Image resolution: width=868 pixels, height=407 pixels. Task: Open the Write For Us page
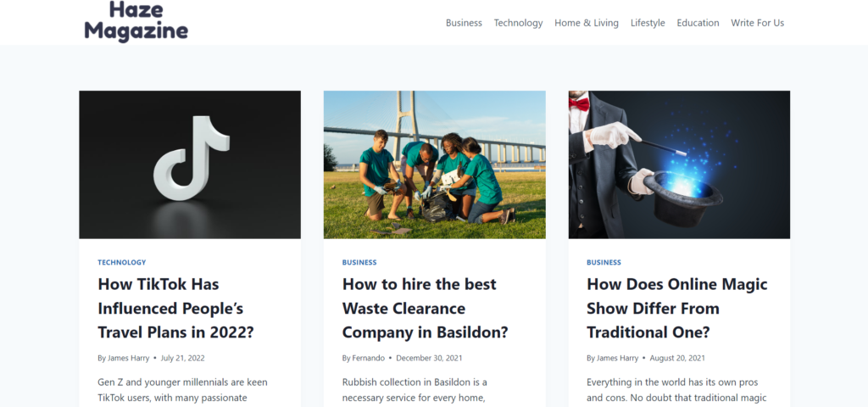coord(757,23)
